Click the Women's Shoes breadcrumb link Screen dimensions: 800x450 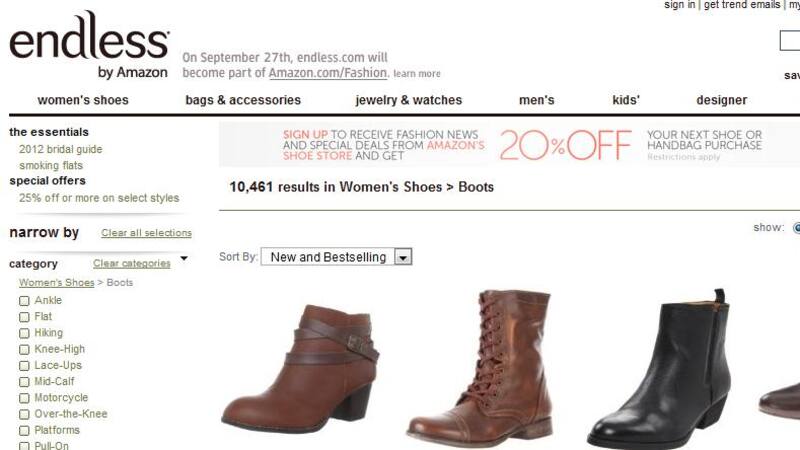[x=57, y=283]
